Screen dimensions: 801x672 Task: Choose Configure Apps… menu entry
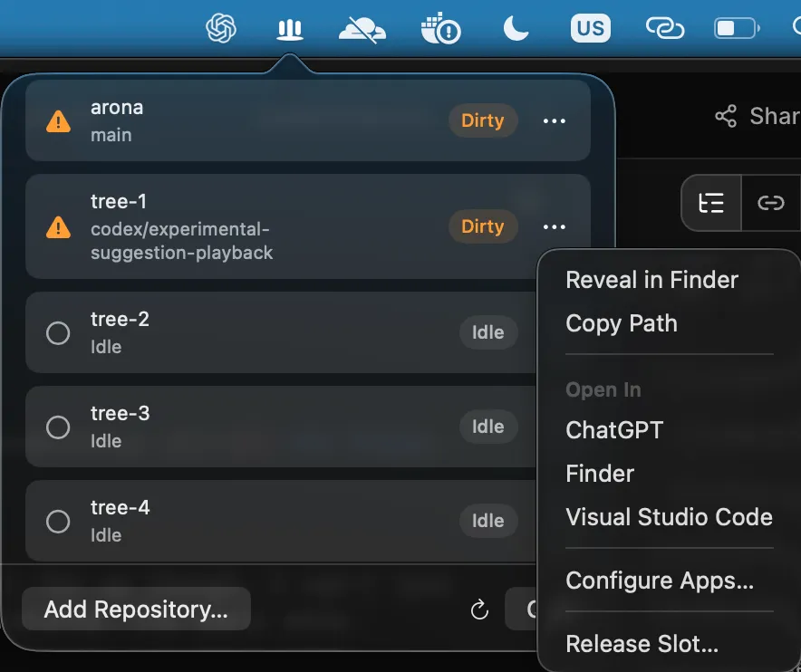pos(660,581)
